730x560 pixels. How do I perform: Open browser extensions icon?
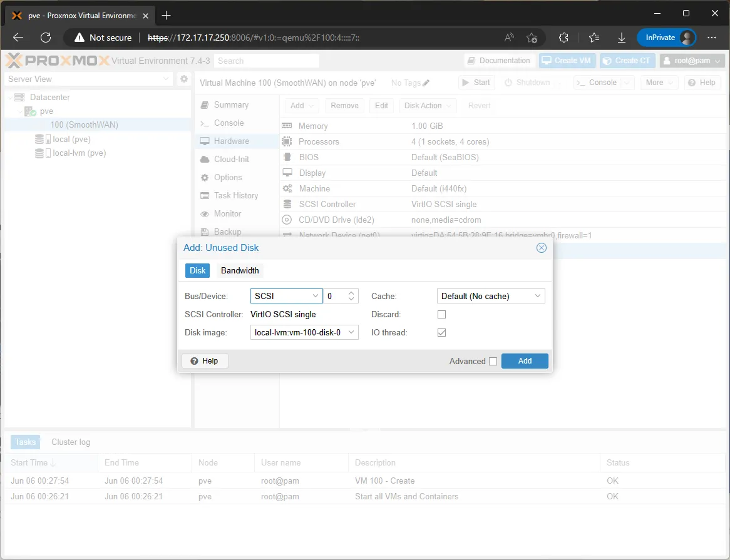(x=563, y=38)
